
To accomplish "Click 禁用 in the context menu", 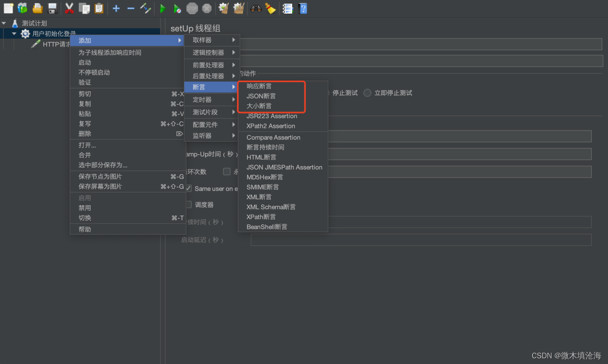I will tap(127, 208).
